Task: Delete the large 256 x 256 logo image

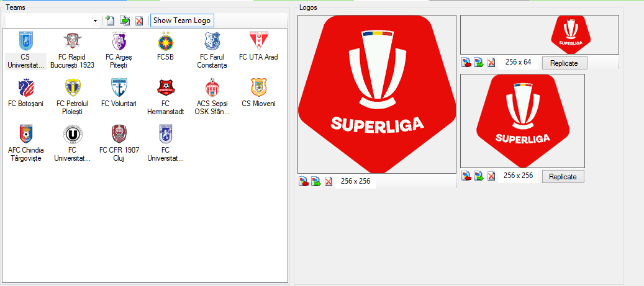Action: pyautogui.click(x=329, y=181)
